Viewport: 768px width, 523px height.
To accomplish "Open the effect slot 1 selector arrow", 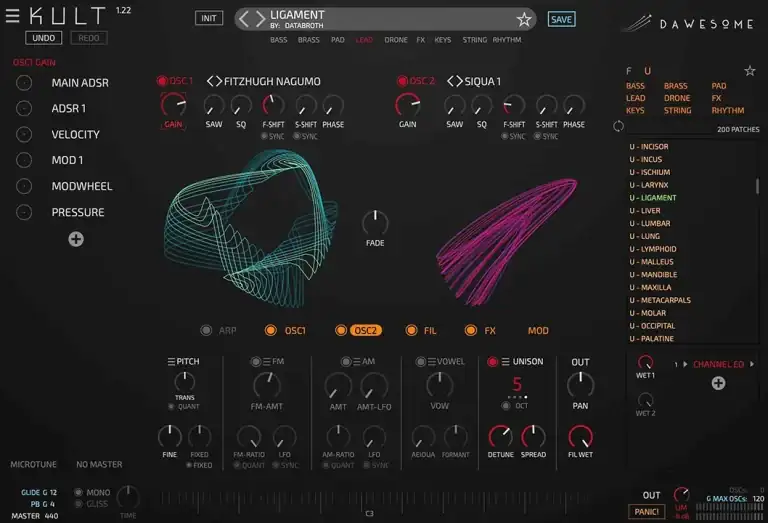I will pyautogui.click(x=685, y=364).
